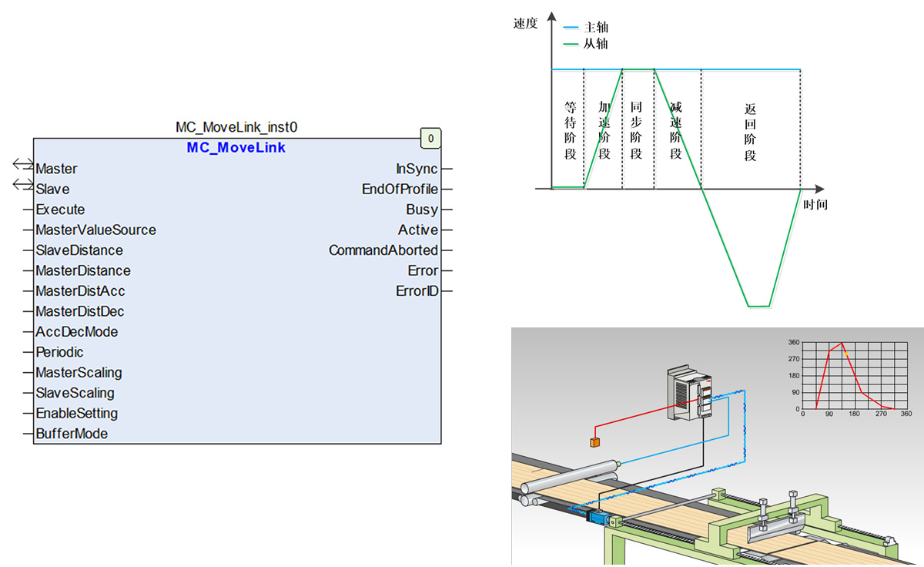
Task: Select the instance name MC_MoveLink_inst0
Action: tap(236, 127)
